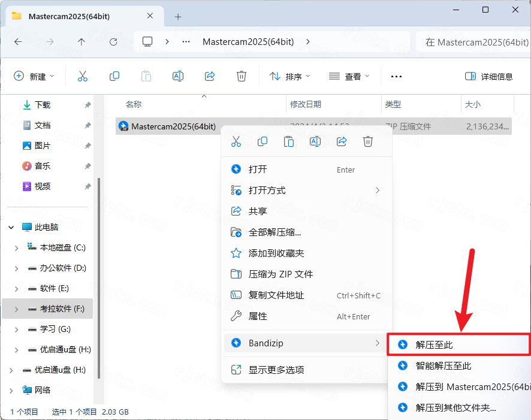This screenshot has width=531, height=420.
Task: Expand 办公软件 (D:) tree node
Action: (17, 268)
